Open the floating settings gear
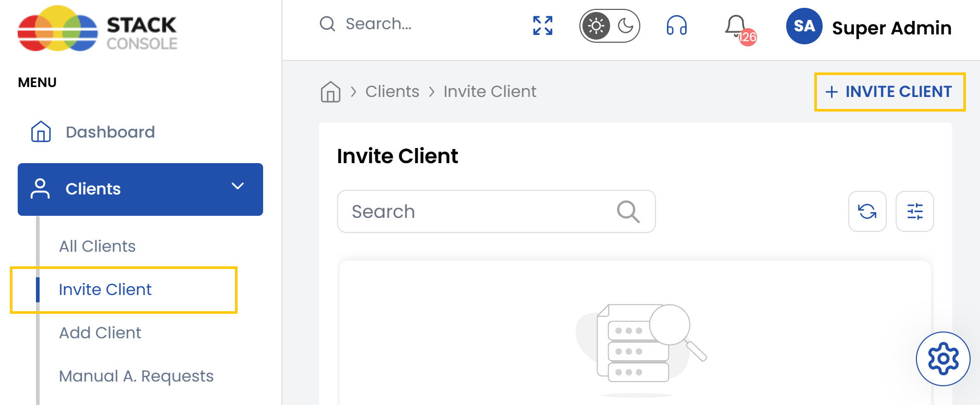 [942, 359]
